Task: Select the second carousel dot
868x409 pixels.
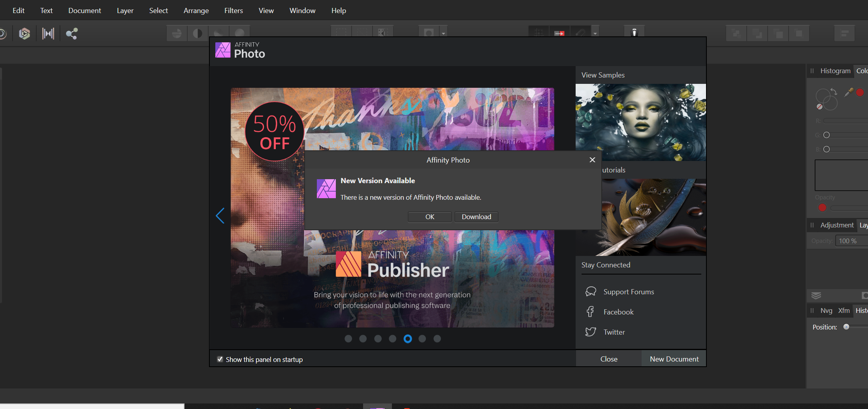Action: (x=363, y=339)
